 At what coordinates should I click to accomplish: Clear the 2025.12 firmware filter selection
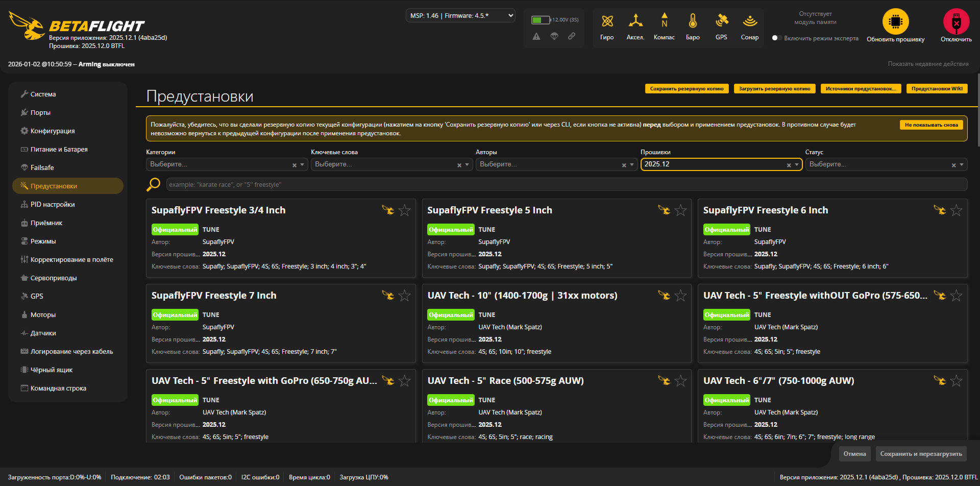pos(789,165)
